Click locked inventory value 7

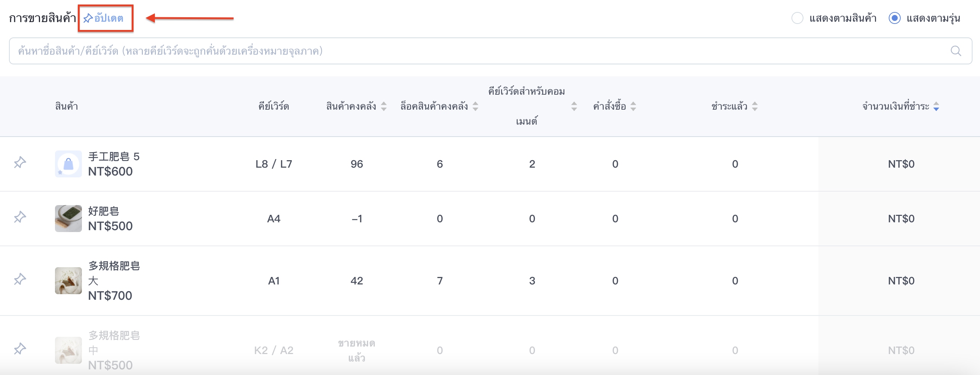pyautogui.click(x=440, y=281)
